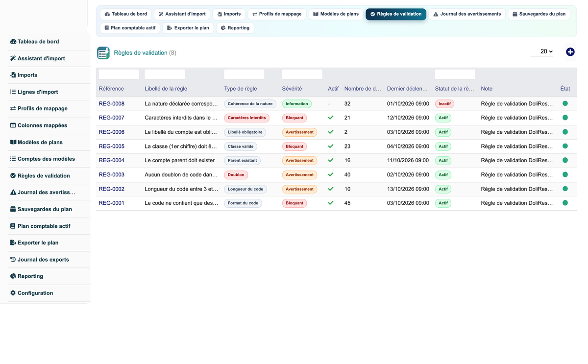Open the Statut de la règle filter

455,74
